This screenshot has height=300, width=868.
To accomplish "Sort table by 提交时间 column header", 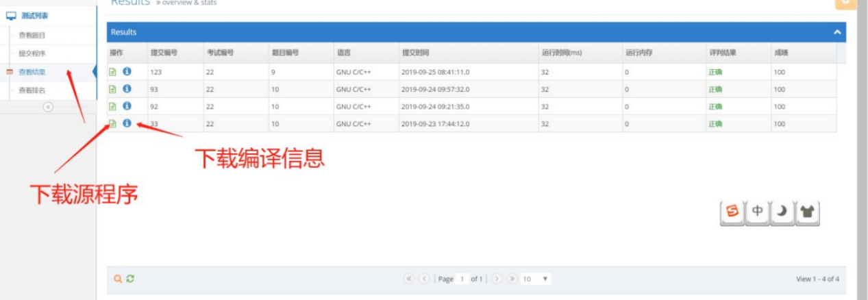I will [417, 53].
